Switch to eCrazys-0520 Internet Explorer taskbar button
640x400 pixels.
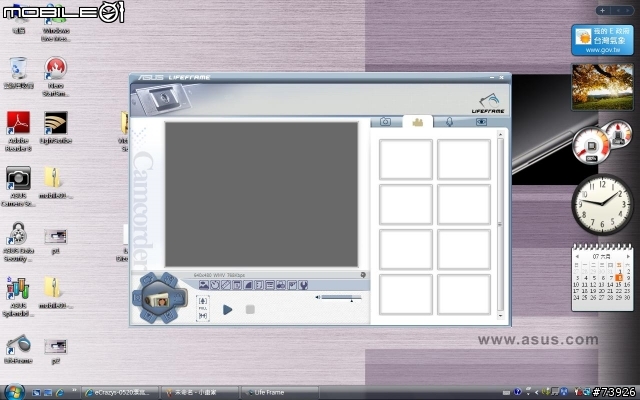click(x=120, y=392)
